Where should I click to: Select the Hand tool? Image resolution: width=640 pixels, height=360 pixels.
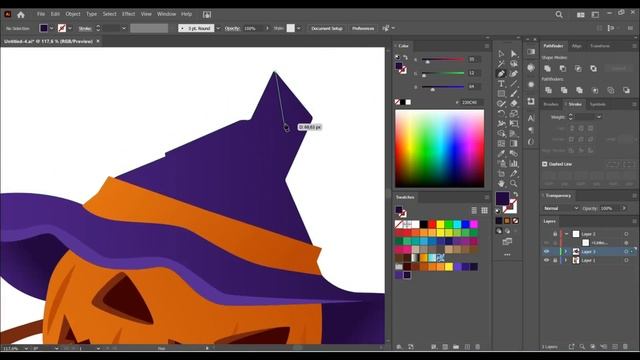[501, 183]
